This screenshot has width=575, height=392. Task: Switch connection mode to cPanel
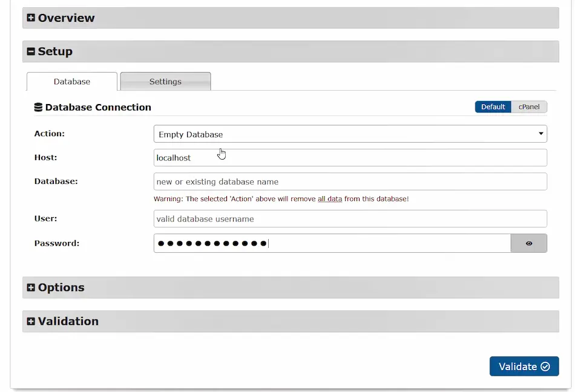[x=529, y=107]
